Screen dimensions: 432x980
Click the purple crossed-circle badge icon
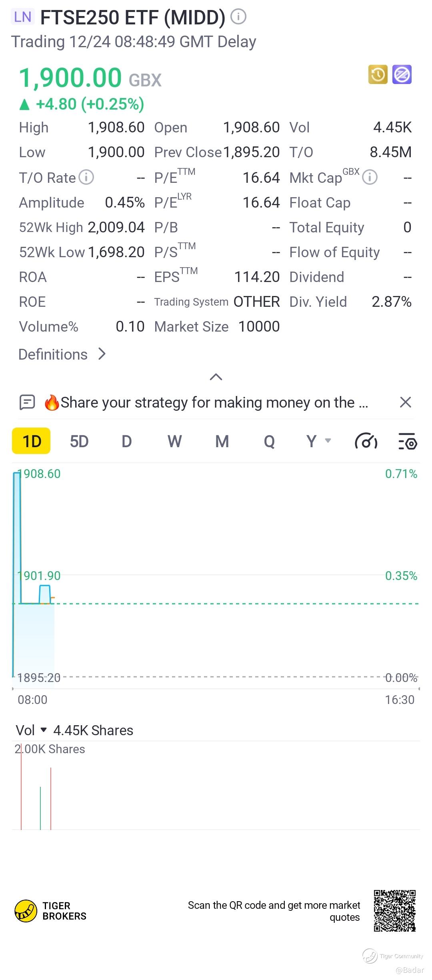pyautogui.click(x=402, y=75)
